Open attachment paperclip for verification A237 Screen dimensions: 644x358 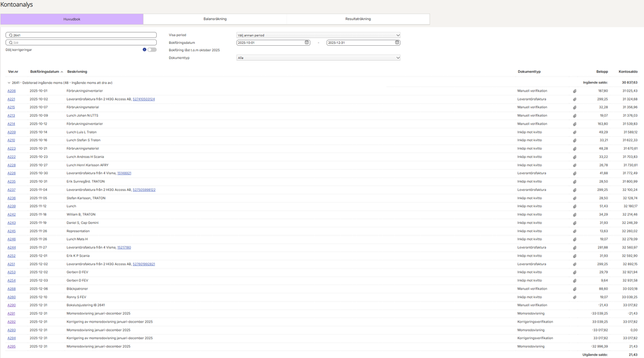click(574, 190)
